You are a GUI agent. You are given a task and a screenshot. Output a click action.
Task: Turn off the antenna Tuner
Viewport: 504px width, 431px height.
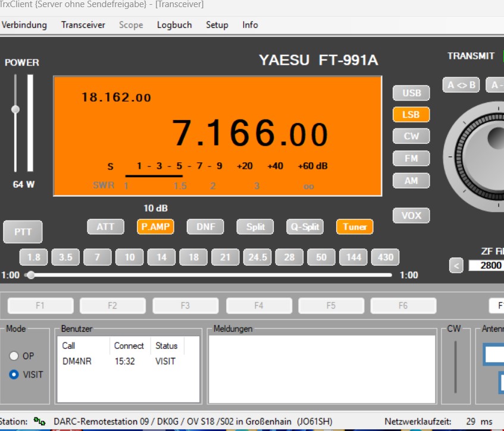[x=355, y=226]
